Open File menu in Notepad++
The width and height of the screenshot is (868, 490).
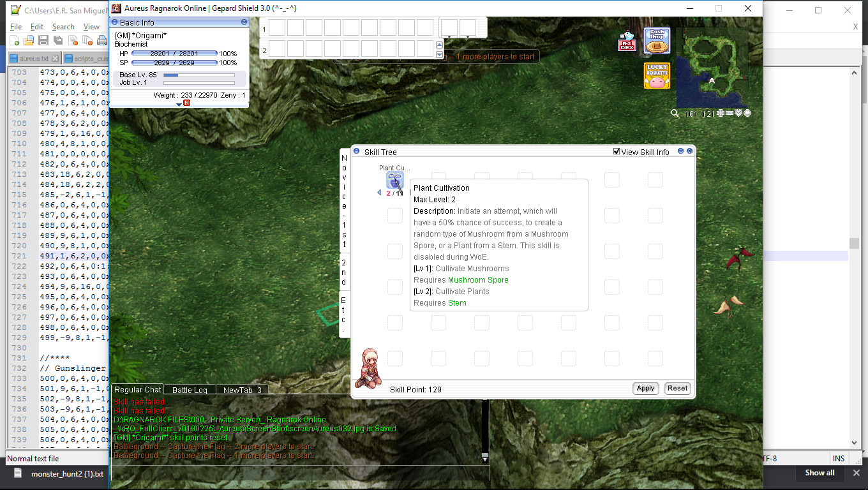click(16, 27)
